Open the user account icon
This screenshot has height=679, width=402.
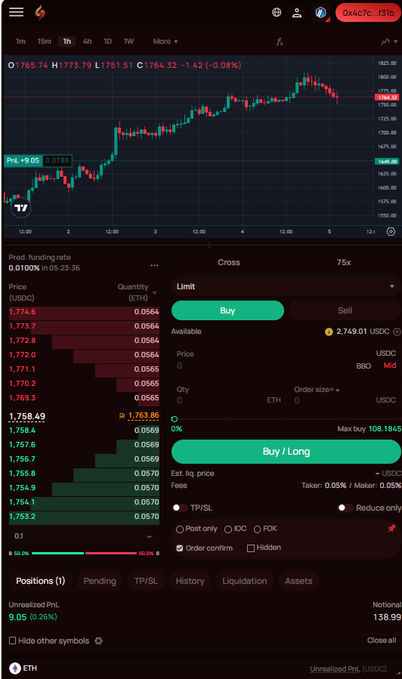(297, 13)
